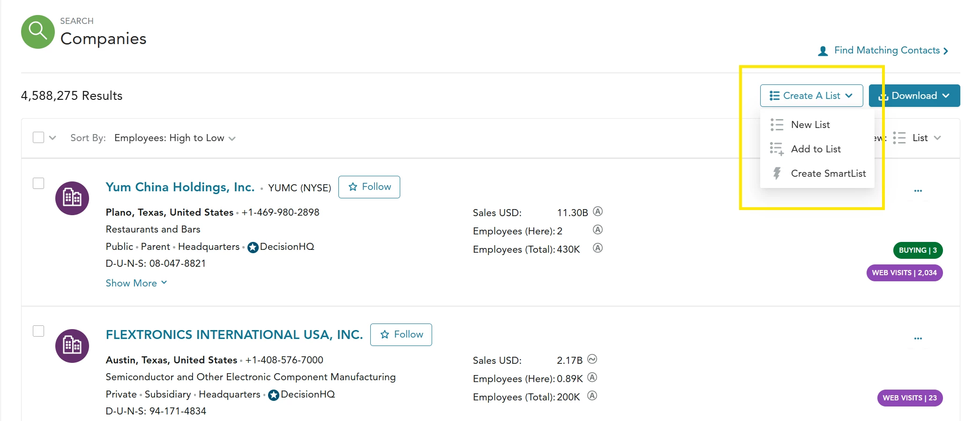Open Sort By Employees High to Low dropdown
The height and width of the screenshot is (421, 980).
tap(175, 138)
